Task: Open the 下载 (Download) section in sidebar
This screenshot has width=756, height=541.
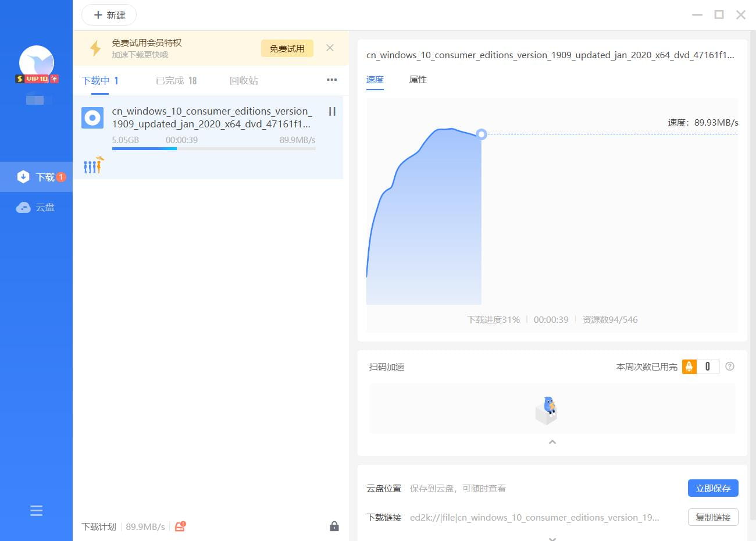Action: click(36, 176)
